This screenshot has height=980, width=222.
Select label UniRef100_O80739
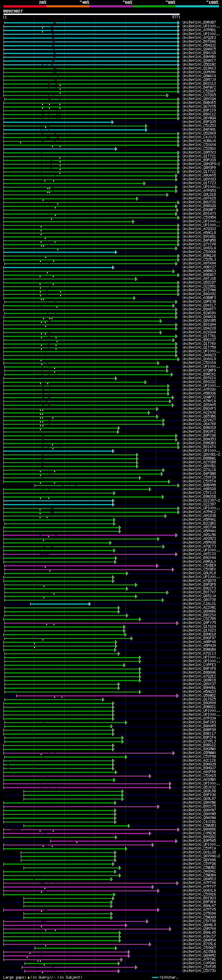pos(199,600)
